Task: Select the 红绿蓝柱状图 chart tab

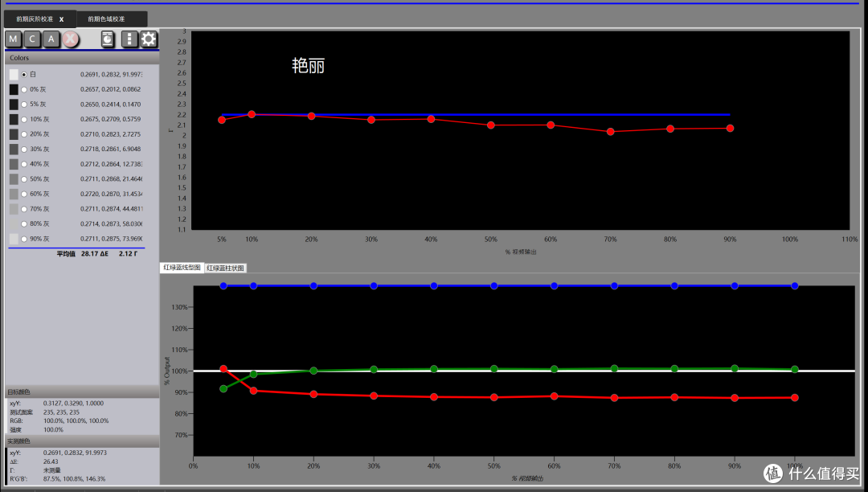Action: [x=225, y=268]
